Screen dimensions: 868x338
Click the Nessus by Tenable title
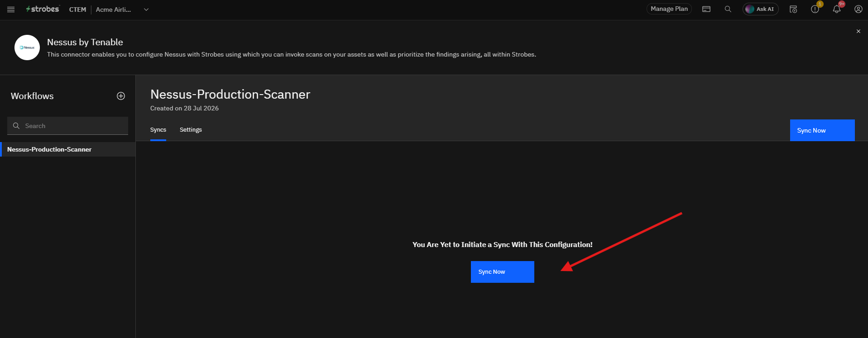[x=85, y=42]
